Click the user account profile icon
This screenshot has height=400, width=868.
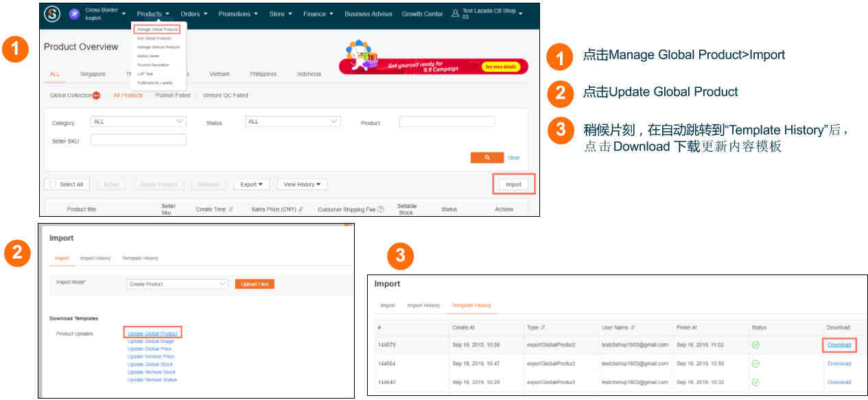point(455,14)
